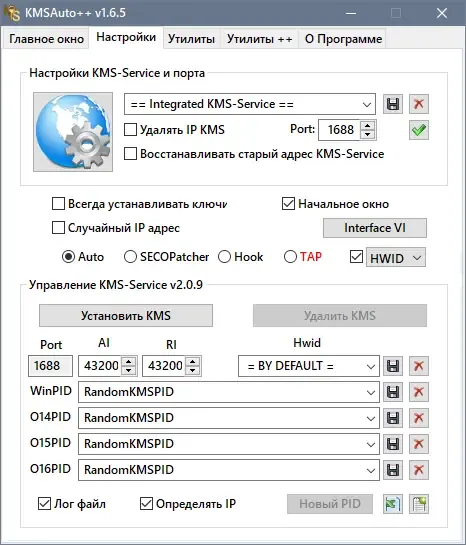Viewport: 466px width, 545px height.
Task: Save the O15PID value
Action: (393, 444)
